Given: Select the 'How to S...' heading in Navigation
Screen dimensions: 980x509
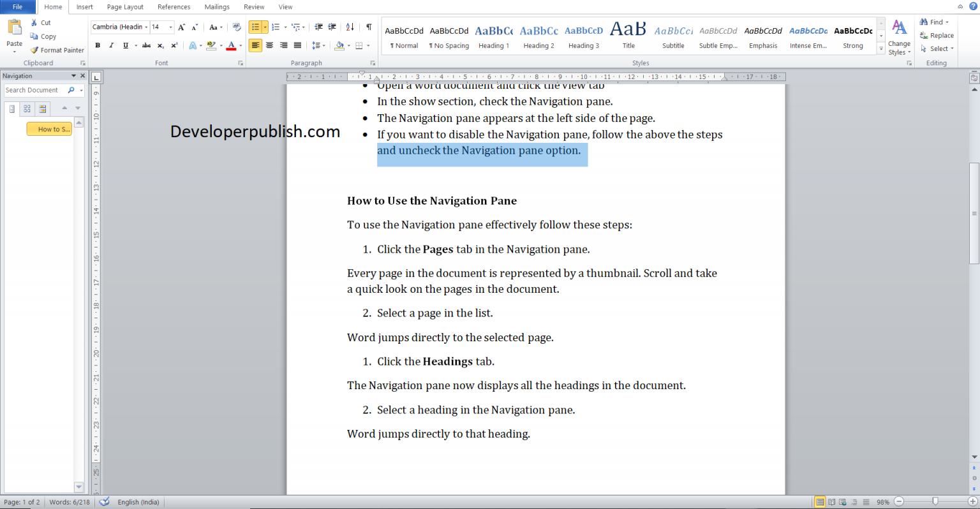Looking at the screenshot, I should coord(49,129).
